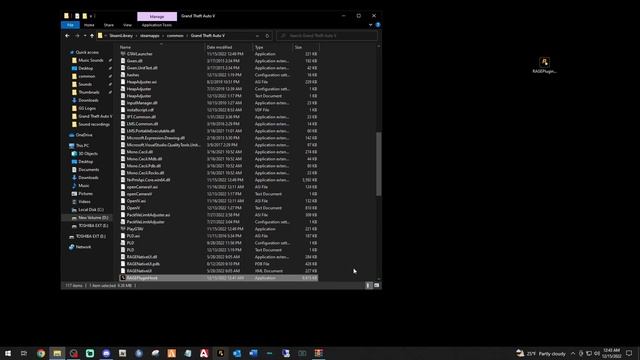Open pinned common folder in sidebar

(87, 76)
